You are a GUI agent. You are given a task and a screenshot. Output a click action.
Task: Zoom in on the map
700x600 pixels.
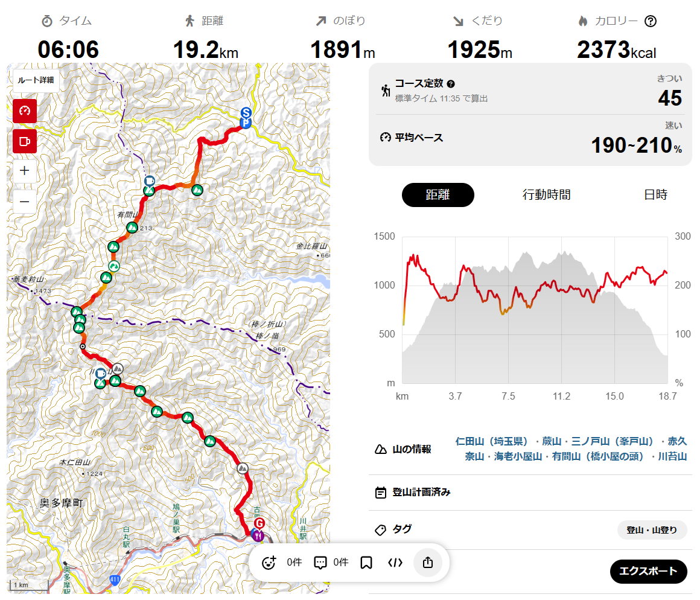tap(25, 171)
